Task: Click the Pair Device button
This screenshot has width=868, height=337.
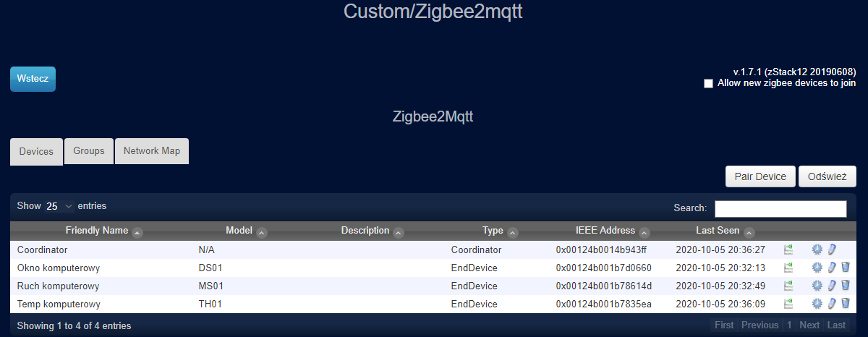Action: pos(760,176)
